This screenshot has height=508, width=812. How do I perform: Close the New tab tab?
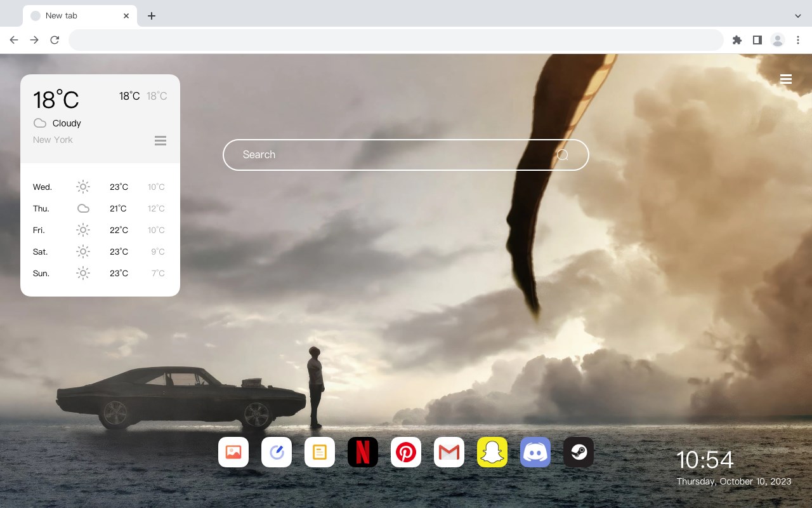[126, 16]
